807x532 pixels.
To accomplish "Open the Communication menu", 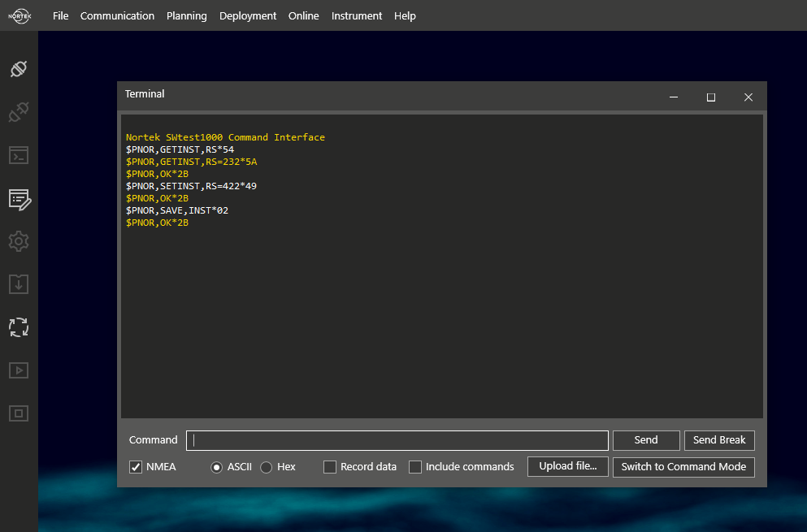I will (117, 16).
